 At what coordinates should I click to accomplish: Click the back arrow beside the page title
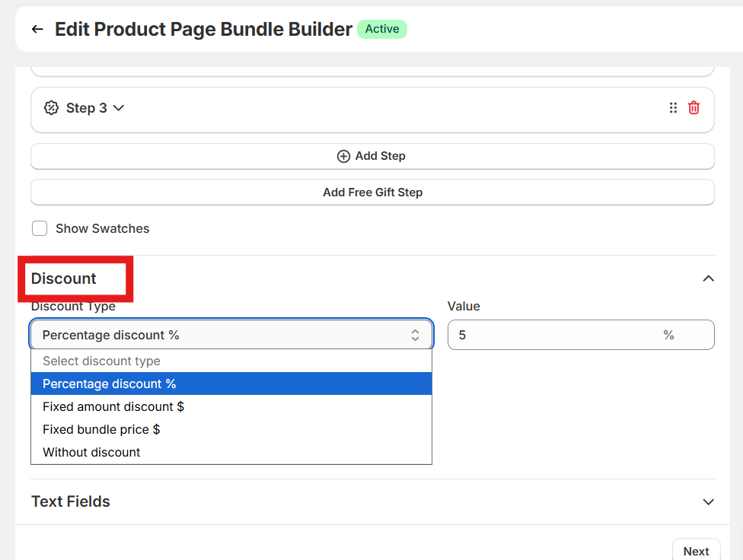pyautogui.click(x=37, y=30)
